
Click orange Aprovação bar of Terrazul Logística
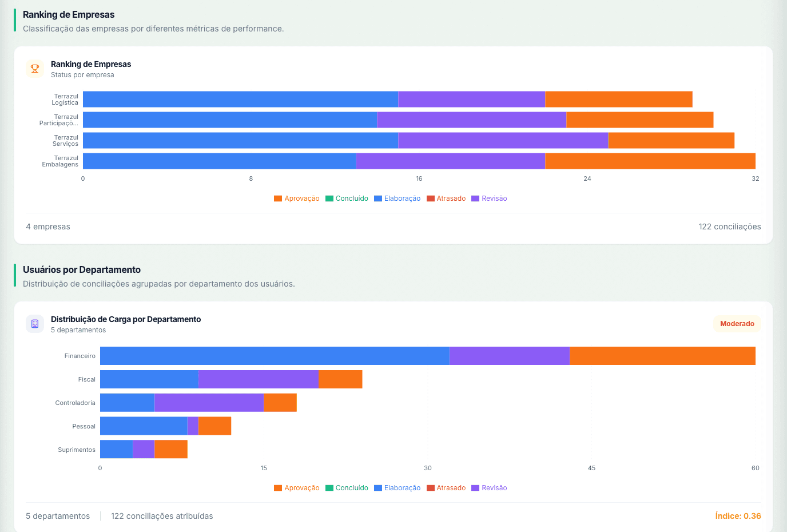(x=619, y=100)
